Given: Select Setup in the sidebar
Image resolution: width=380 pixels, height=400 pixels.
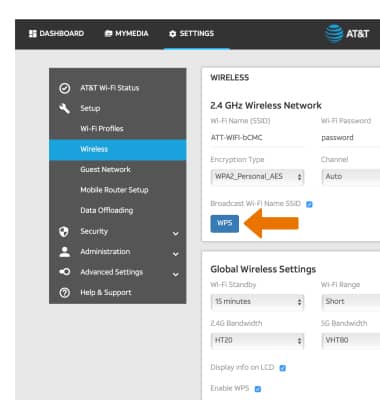Looking at the screenshot, I should [118, 108].
